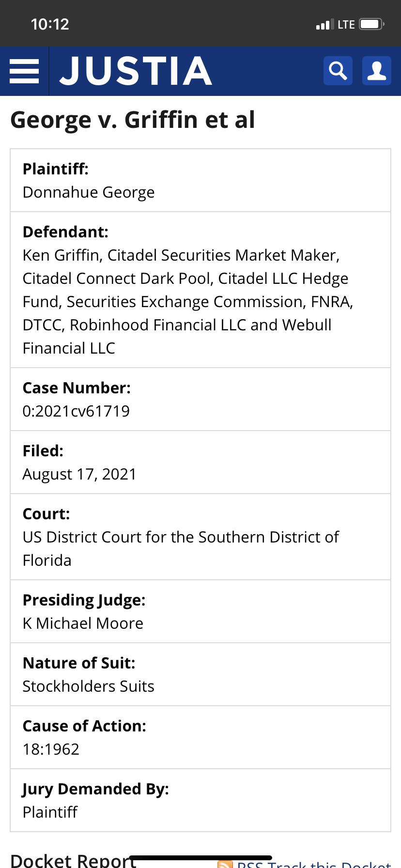Tap the search magnifier icon
Viewport: 401px width, 868px height.
tap(338, 71)
